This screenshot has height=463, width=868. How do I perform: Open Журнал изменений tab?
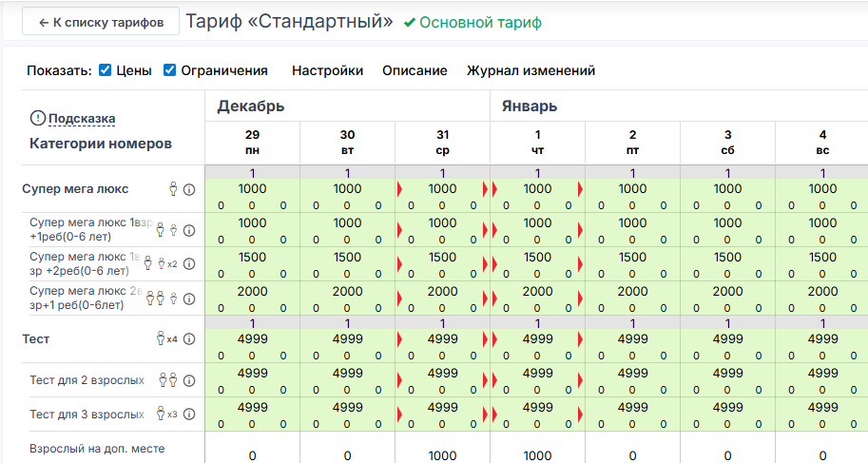click(x=530, y=70)
